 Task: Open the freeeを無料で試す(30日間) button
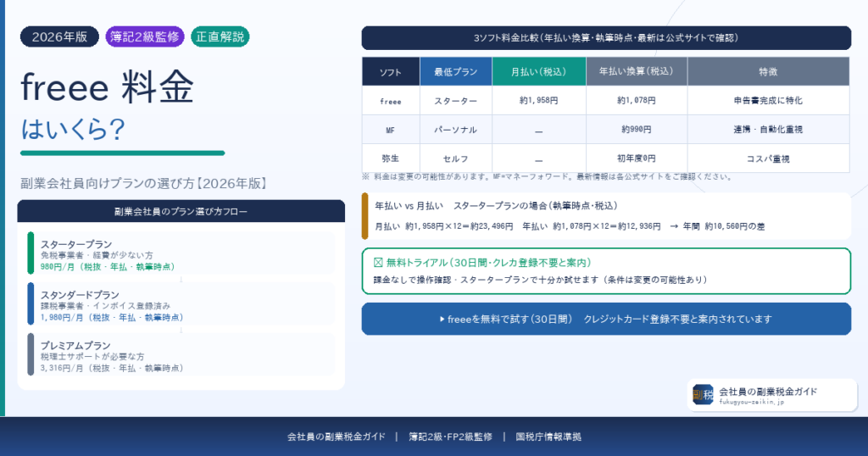[606, 319]
